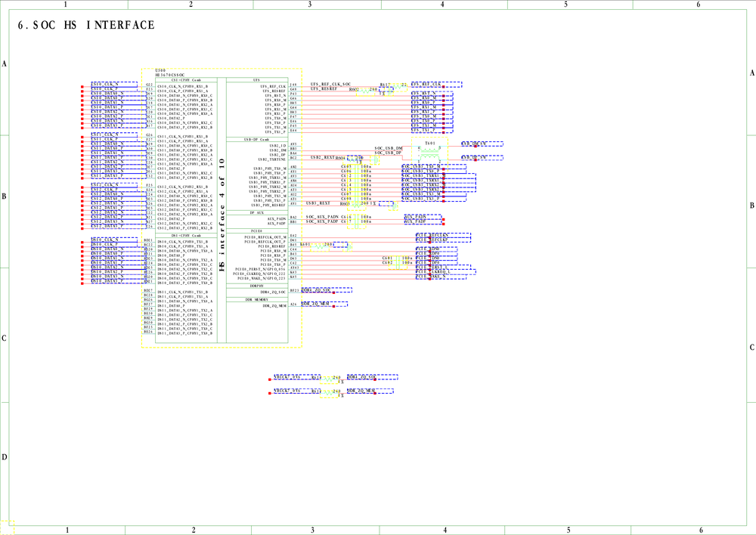Screen dimensions: 756x535
Task: Select the U300 reference designator
Action: 160,71
